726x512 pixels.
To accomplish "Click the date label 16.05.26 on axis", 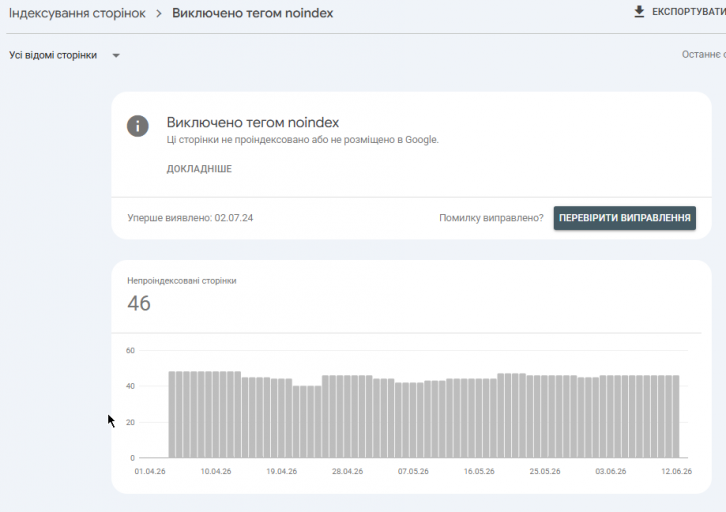I will coord(479,471).
